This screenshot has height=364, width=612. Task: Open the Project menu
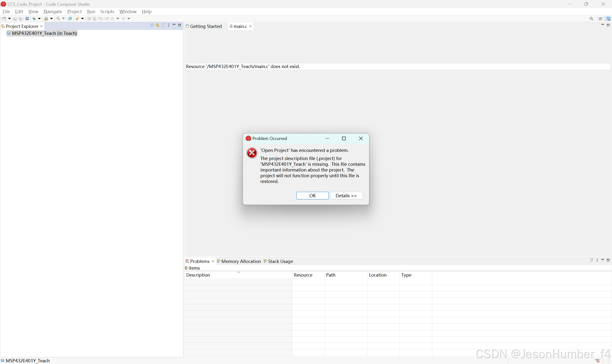click(74, 11)
